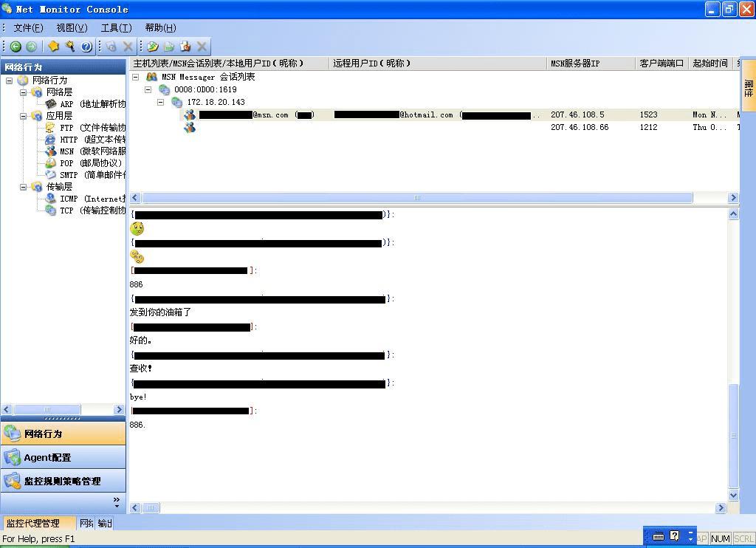
Task: Click the keyboard icon in language bar
Action: pos(658,536)
